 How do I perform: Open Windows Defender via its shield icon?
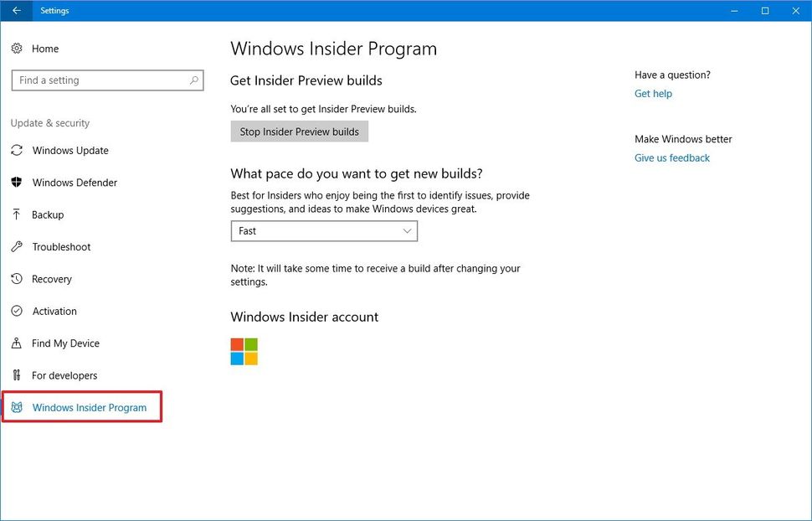(18, 183)
